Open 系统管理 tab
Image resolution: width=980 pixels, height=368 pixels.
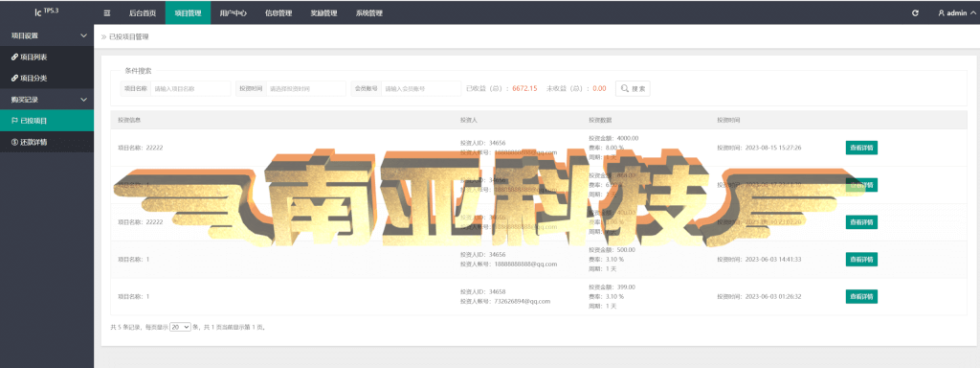click(368, 13)
